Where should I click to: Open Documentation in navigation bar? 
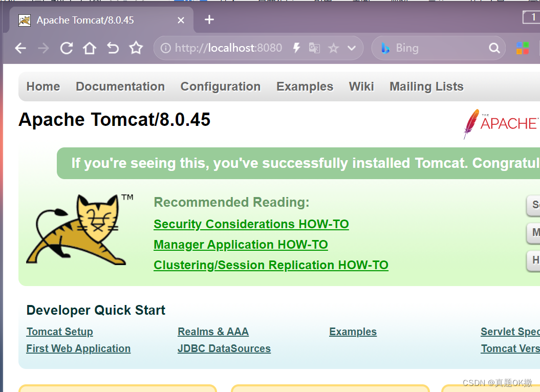click(120, 86)
